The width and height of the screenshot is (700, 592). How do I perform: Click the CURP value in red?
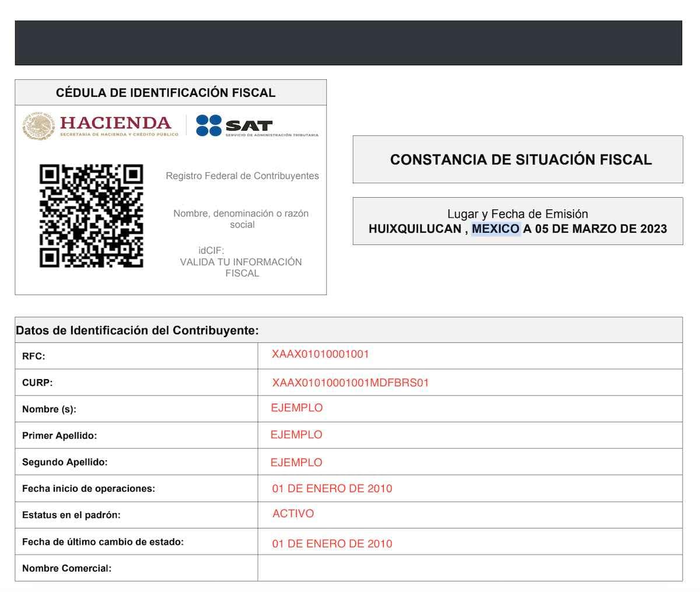(x=350, y=383)
